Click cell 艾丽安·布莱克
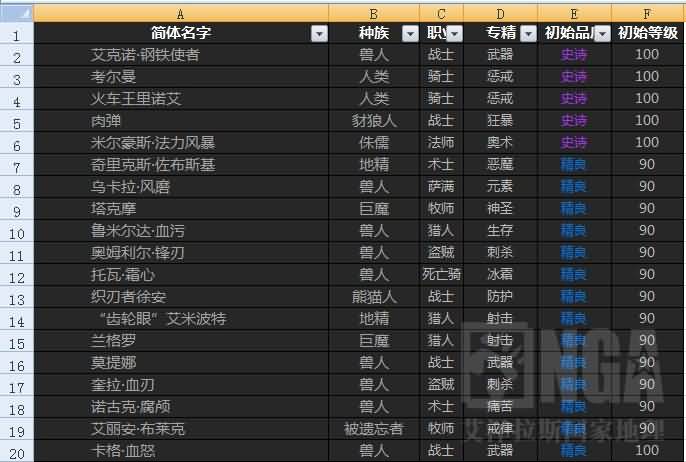The image size is (686, 462). click(181, 429)
